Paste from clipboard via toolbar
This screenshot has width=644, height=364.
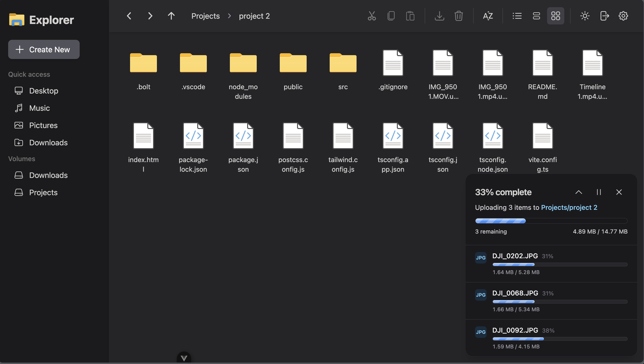[410, 16]
